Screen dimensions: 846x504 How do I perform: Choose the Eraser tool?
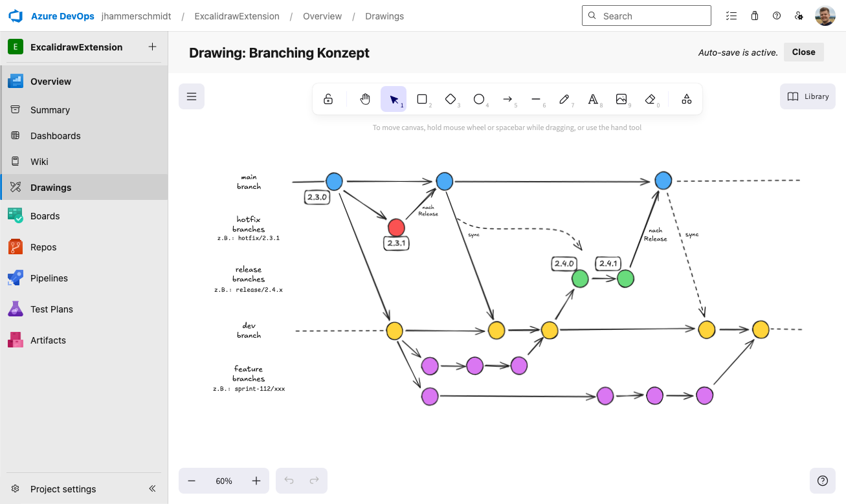point(650,98)
